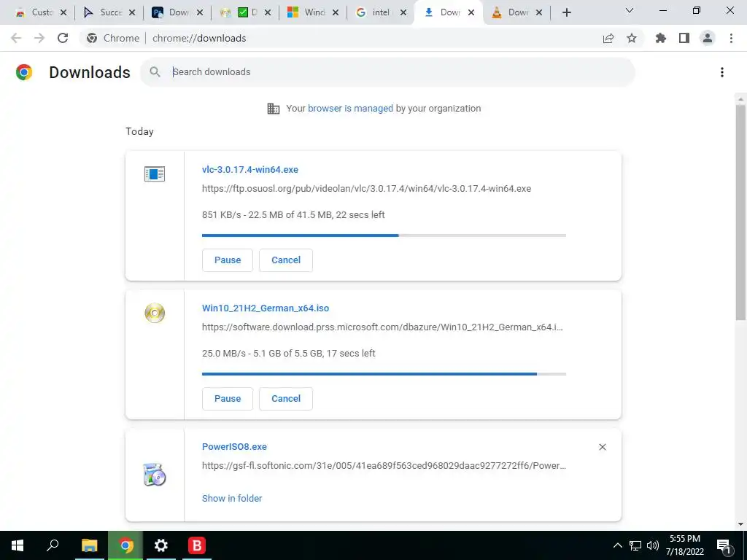Pause the Win10 ISO download

click(228, 399)
